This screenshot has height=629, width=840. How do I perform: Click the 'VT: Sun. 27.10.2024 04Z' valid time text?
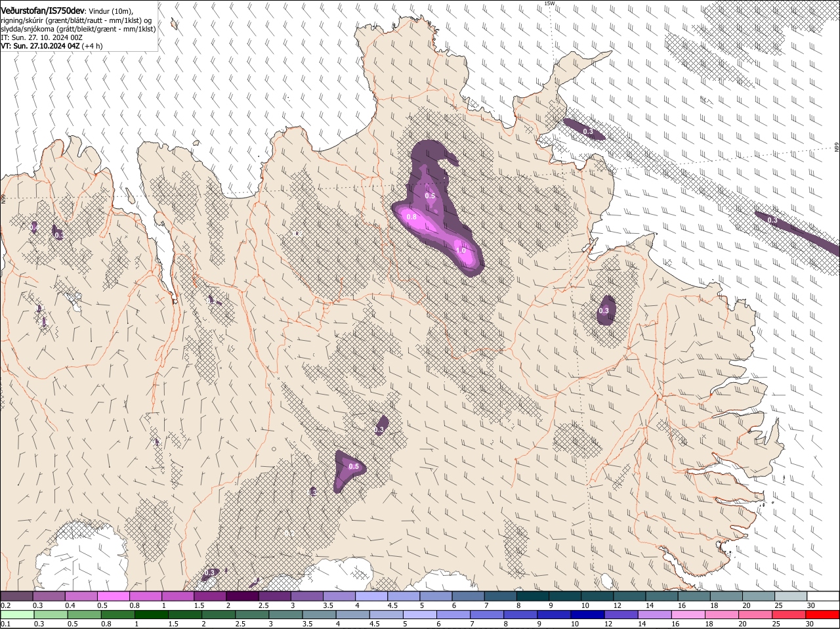click(x=41, y=46)
